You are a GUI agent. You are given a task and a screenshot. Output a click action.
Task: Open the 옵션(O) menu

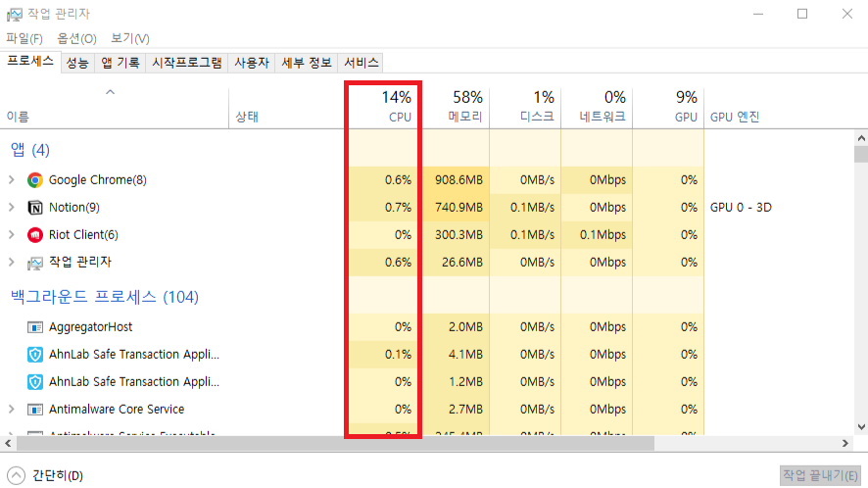[76, 38]
